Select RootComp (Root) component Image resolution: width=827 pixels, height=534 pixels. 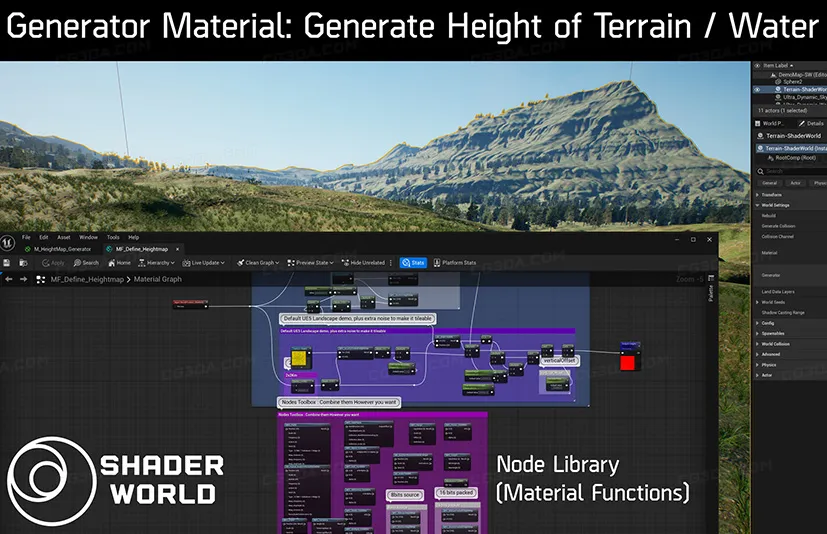click(792, 158)
